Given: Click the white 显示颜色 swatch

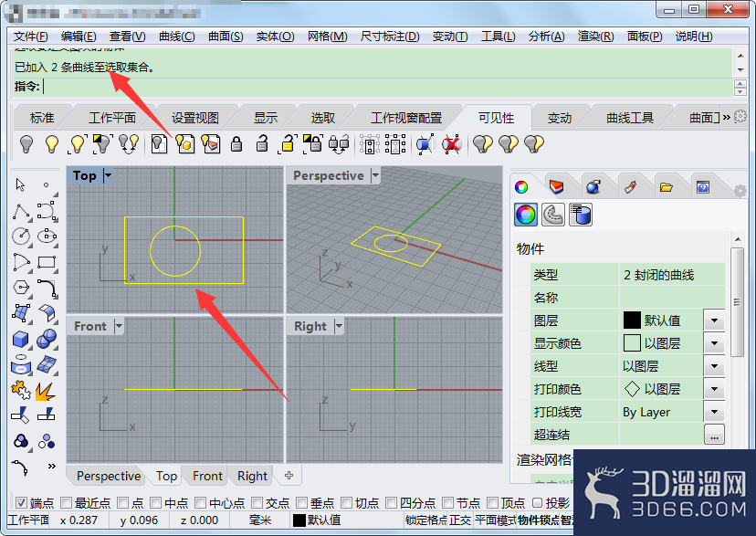Looking at the screenshot, I should pos(632,343).
